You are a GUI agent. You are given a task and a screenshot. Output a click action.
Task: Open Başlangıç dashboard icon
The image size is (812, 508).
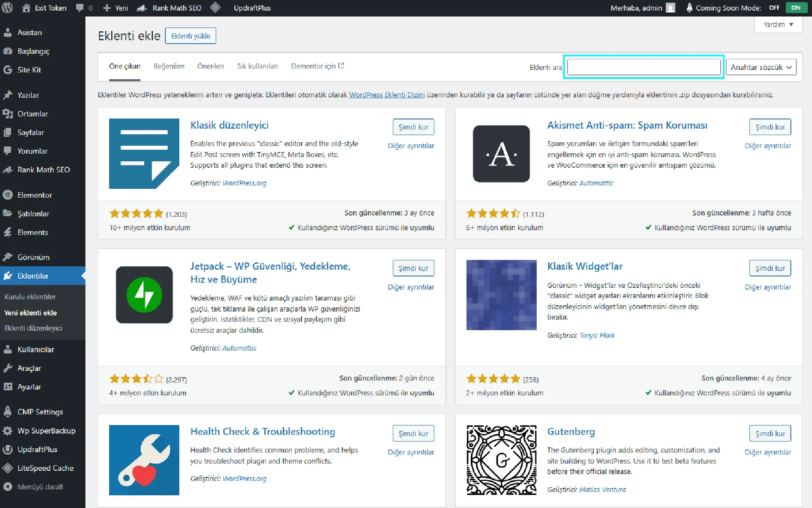8,51
